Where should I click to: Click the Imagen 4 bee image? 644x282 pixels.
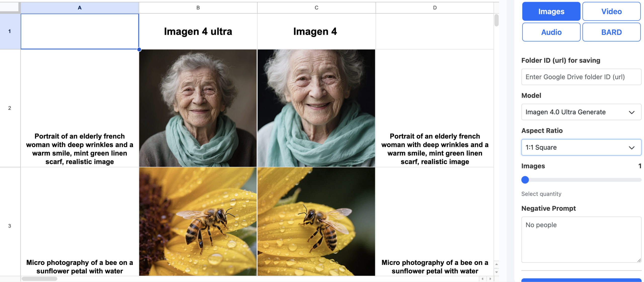click(316, 222)
